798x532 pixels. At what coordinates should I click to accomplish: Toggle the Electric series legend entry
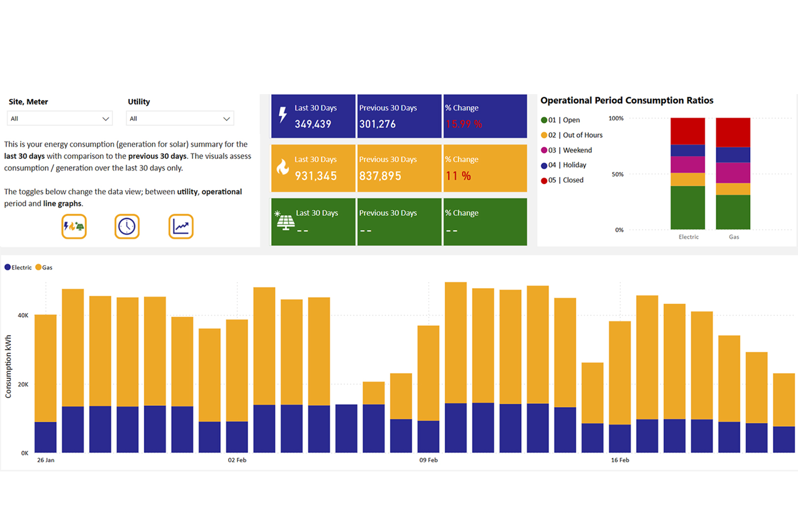pos(18,267)
